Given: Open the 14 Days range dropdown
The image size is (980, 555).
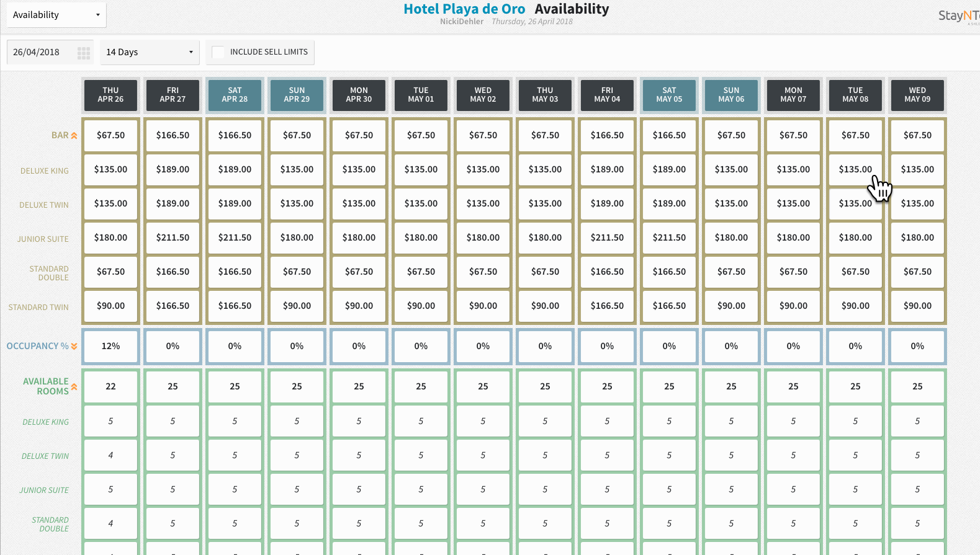Looking at the screenshot, I should (x=150, y=52).
